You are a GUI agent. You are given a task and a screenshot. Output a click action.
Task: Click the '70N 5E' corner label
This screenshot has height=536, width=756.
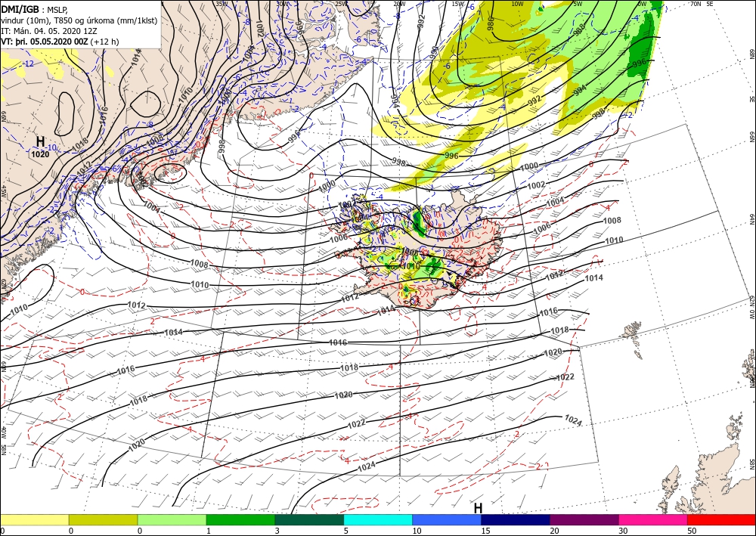click(702, 4)
